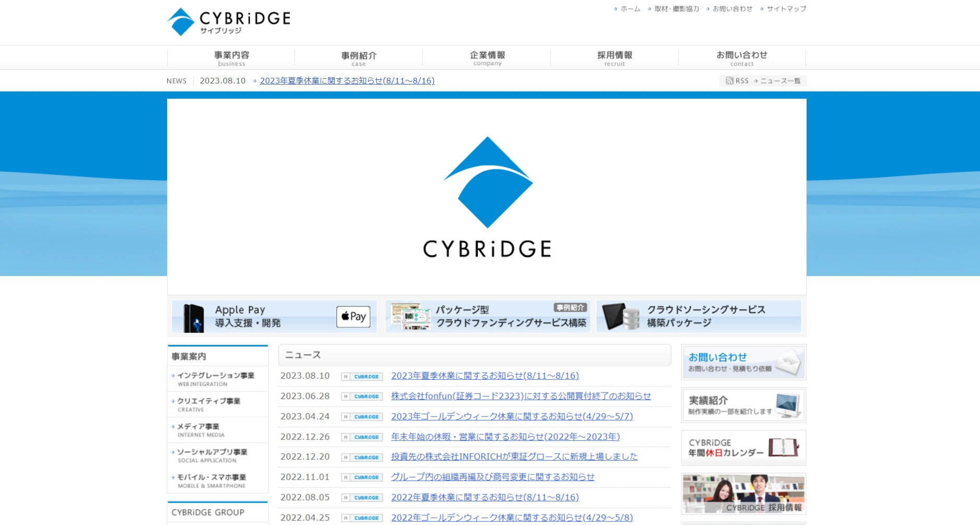
Task: Click the NEWS label in ticker bar
Action: tap(176, 81)
